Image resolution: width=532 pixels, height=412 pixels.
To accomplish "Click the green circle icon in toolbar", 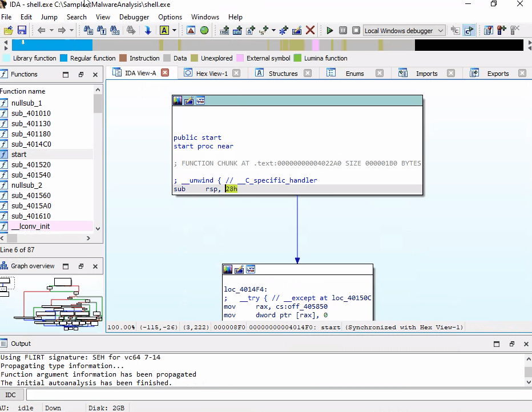I will pyautogui.click(x=204, y=30).
